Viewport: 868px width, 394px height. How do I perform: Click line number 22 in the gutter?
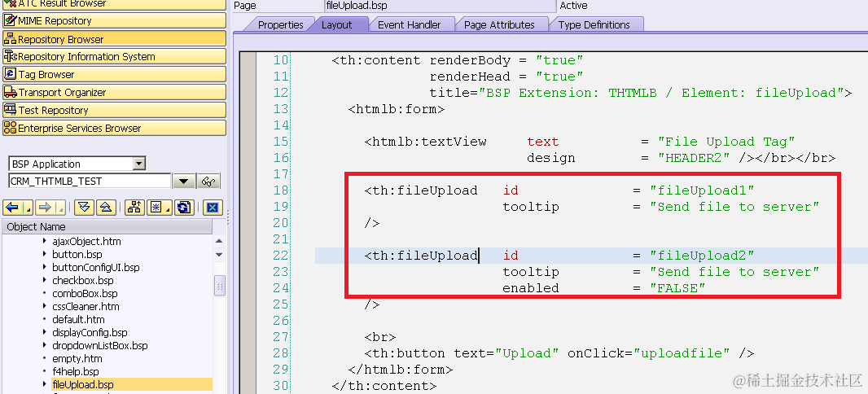point(281,256)
